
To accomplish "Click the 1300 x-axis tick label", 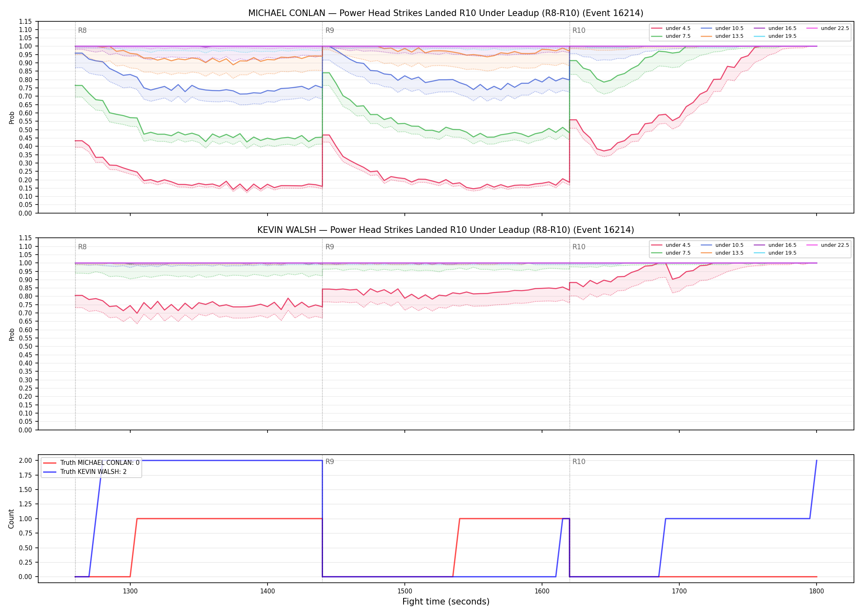I will (130, 591).
